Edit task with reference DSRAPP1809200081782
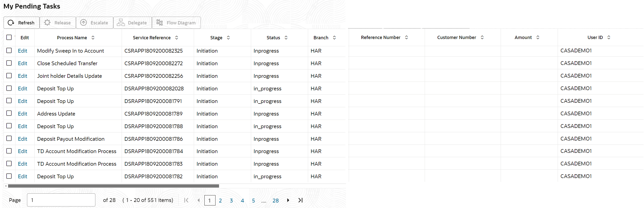 22,177
